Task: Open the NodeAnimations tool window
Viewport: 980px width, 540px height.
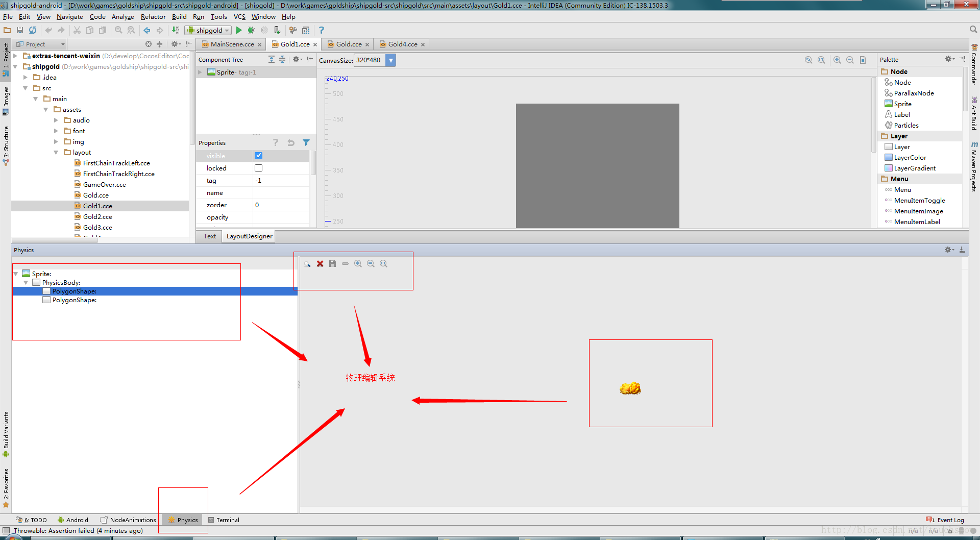Action: [x=128, y=520]
